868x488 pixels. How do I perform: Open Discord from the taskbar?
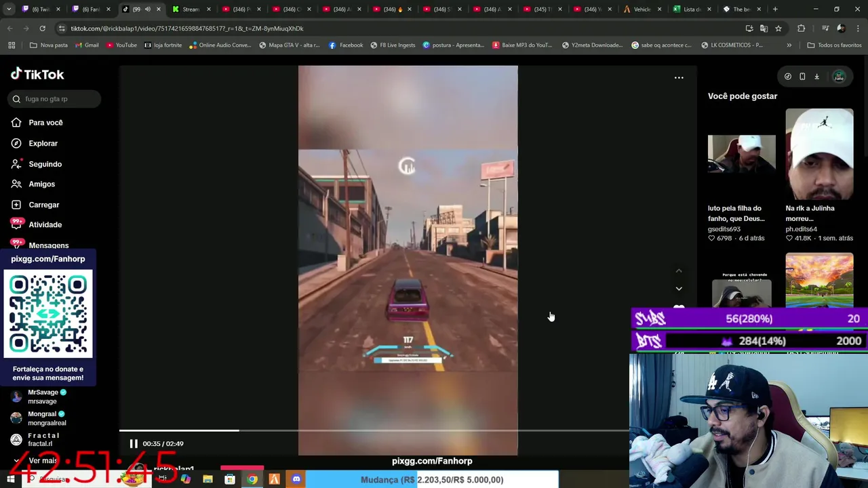click(x=296, y=479)
